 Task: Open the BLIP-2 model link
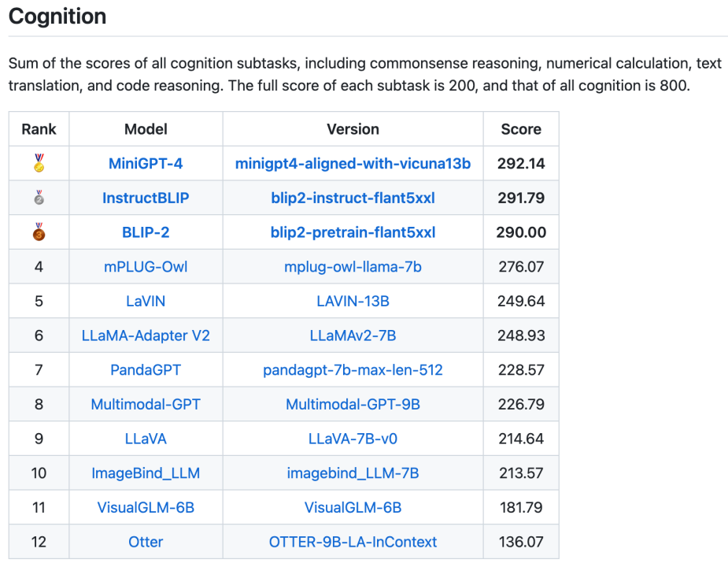coord(145,232)
